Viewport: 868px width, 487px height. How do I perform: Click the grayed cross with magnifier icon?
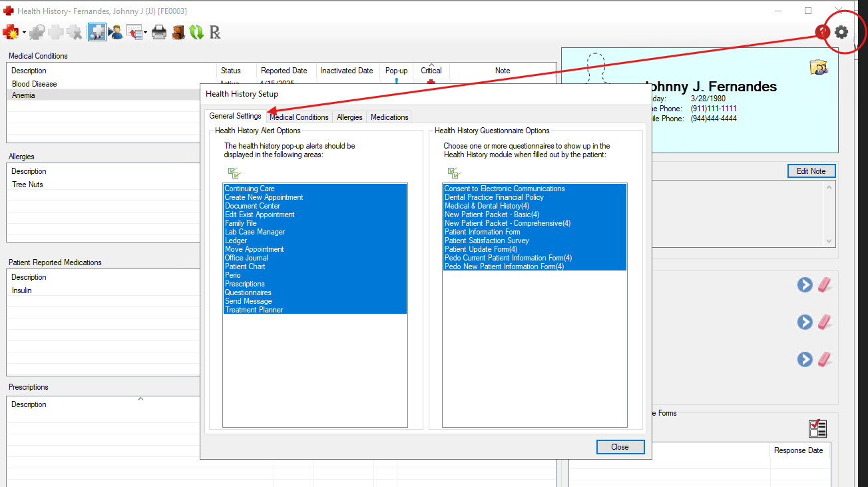pos(37,31)
